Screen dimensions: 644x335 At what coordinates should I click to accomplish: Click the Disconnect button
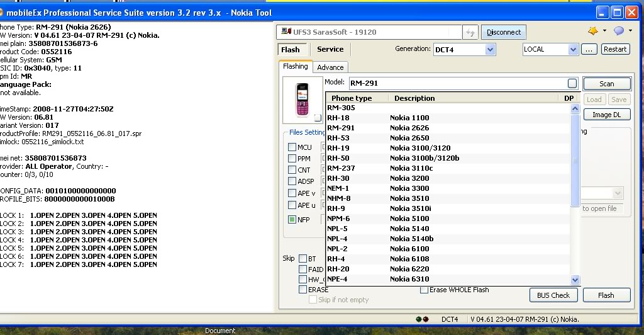(x=504, y=32)
